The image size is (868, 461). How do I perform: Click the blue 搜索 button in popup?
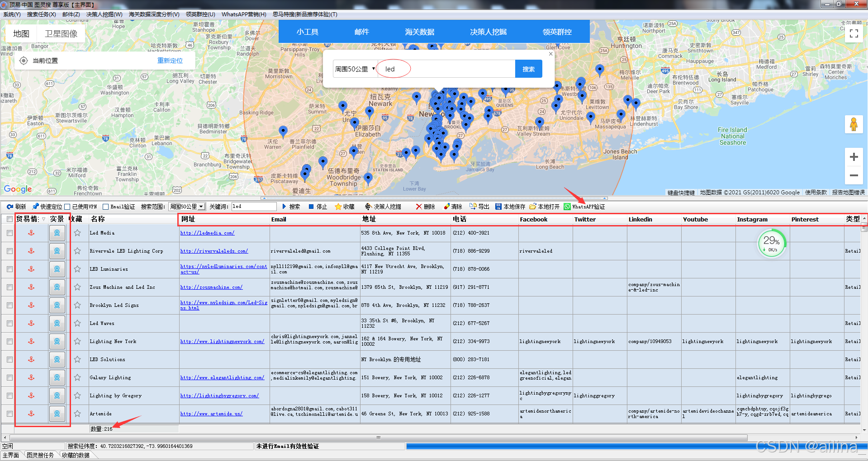(528, 69)
